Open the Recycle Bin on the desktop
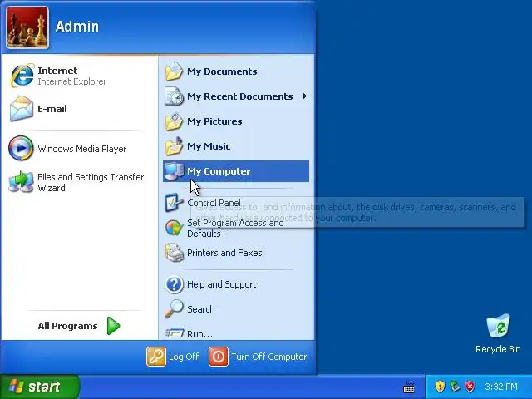 click(498, 334)
